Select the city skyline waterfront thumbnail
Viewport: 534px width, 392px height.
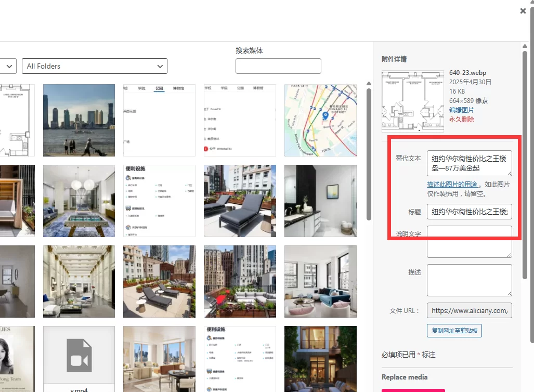79,120
